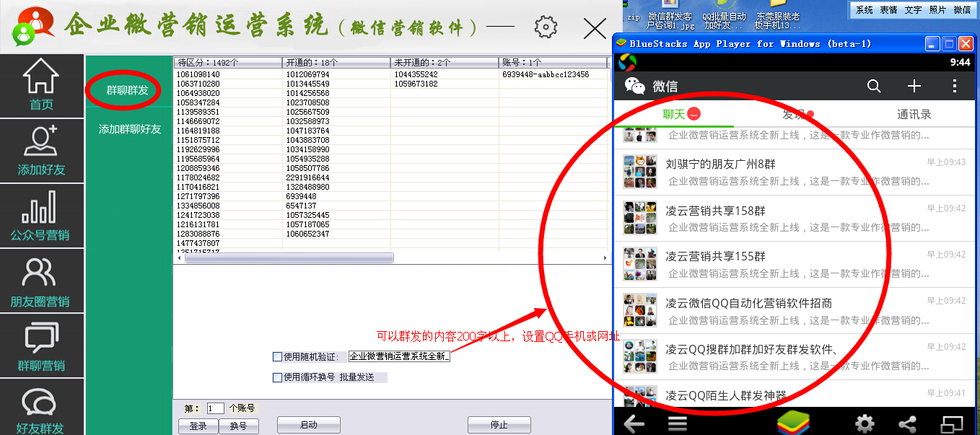Screen dimensions: 980x435
Task: Open chat 凌云营销共享158群
Action: 794,219
